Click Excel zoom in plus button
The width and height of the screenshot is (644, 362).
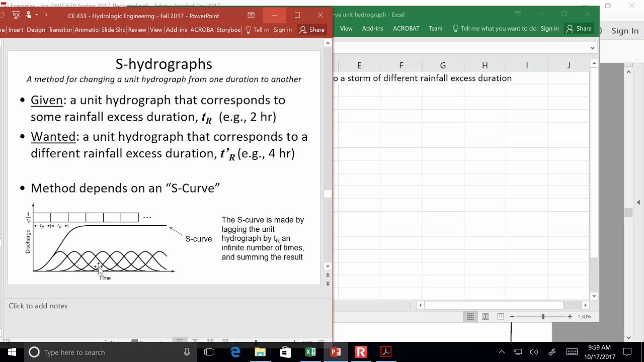[570, 316]
